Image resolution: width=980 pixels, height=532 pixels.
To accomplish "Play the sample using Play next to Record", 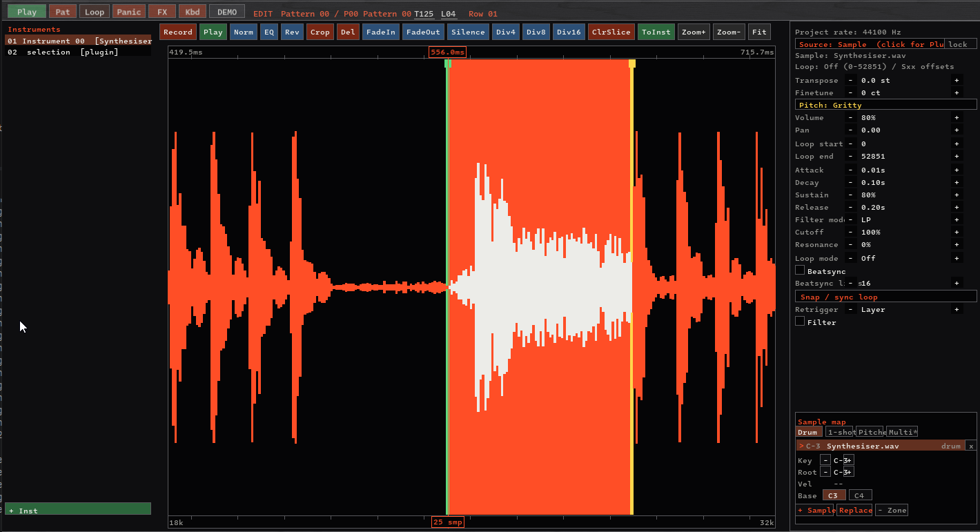I will point(213,32).
